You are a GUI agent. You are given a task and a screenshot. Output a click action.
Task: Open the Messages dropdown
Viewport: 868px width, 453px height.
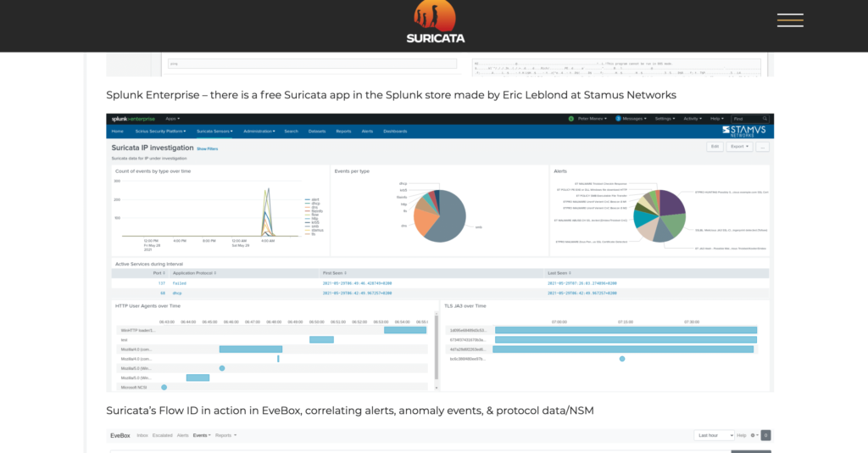point(634,119)
